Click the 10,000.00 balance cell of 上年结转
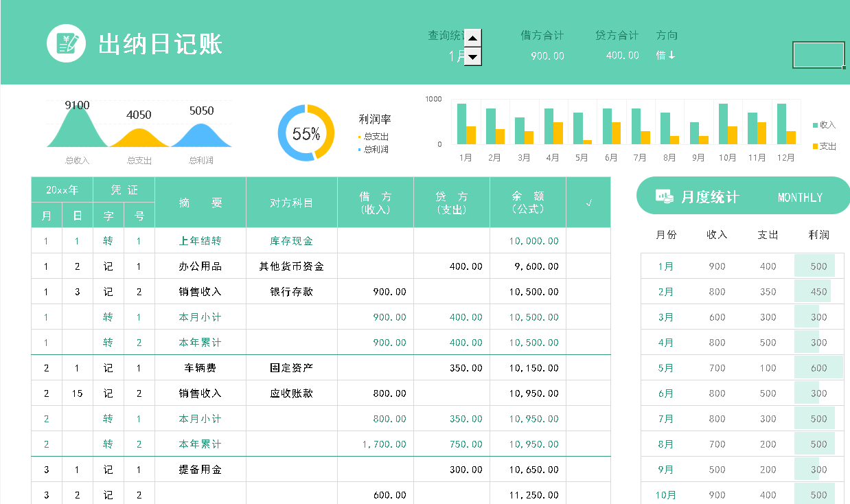The width and height of the screenshot is (850, 504). tap(533, 241)
